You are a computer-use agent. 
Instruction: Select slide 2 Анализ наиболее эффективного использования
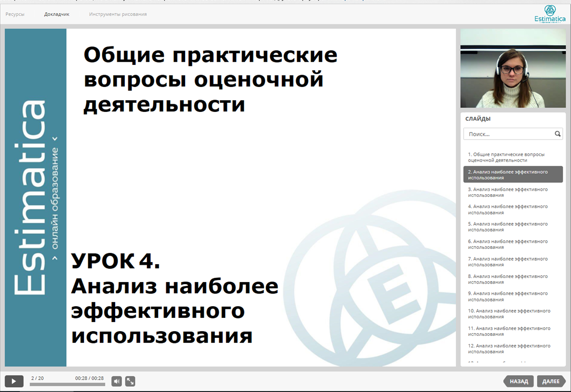point(513,175)
